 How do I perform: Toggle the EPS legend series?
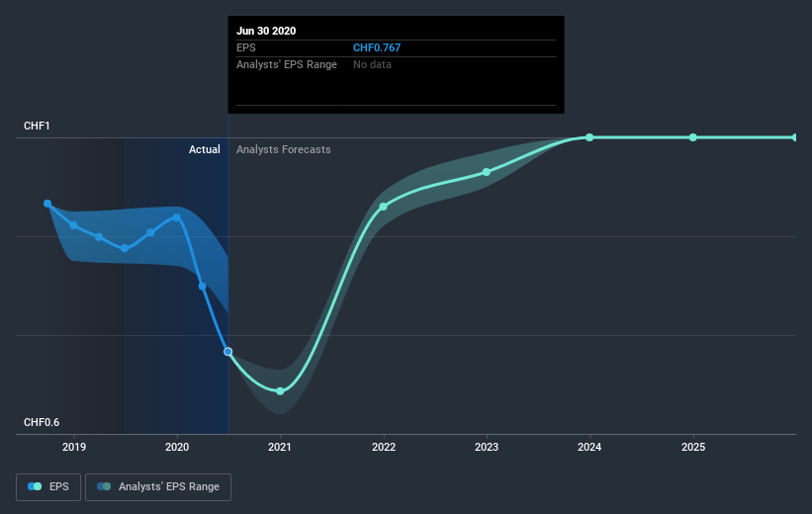(x=48, y=487)
